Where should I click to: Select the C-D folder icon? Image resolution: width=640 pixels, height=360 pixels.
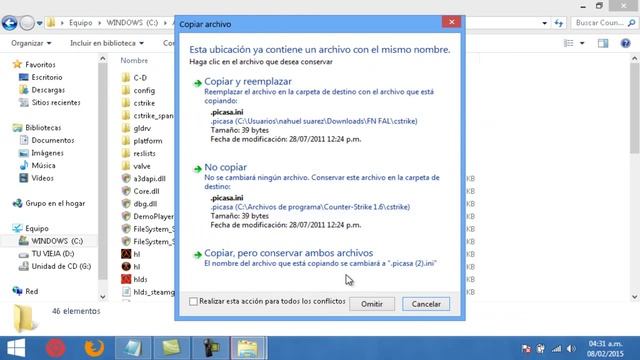(126, 78)
